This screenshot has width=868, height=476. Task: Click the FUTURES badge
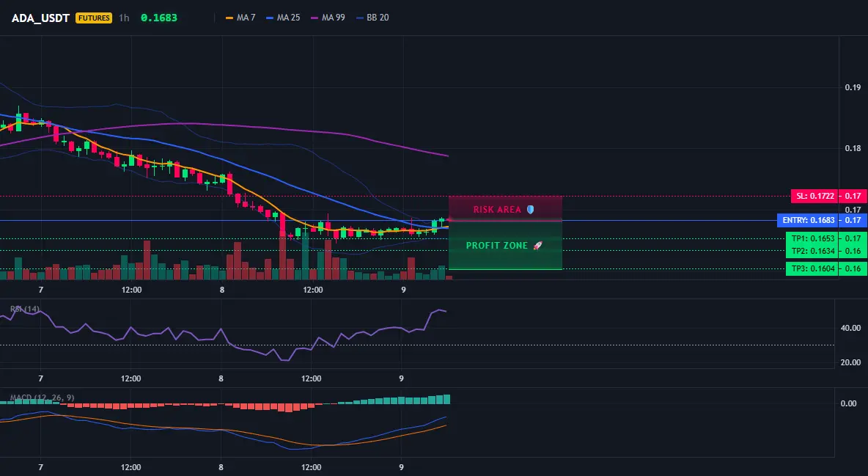[x=94, y=18]
